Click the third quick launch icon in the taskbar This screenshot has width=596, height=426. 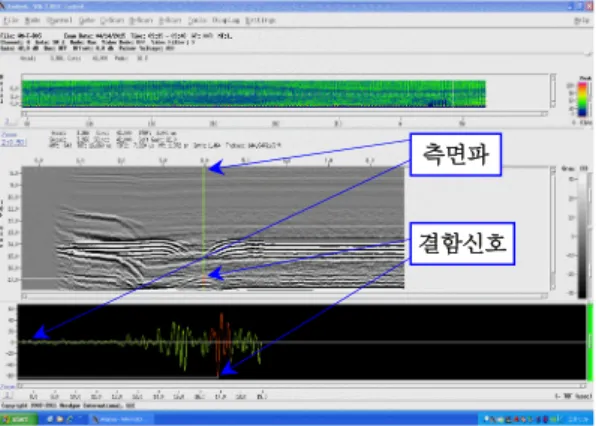click(x=70, y=419)
